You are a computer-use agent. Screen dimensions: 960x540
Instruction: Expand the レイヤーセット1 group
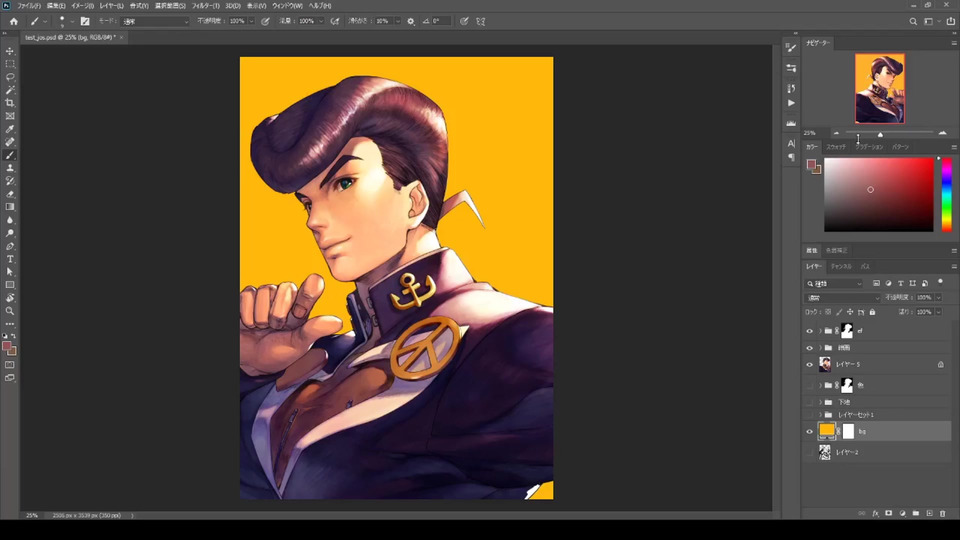pos(820,414)
